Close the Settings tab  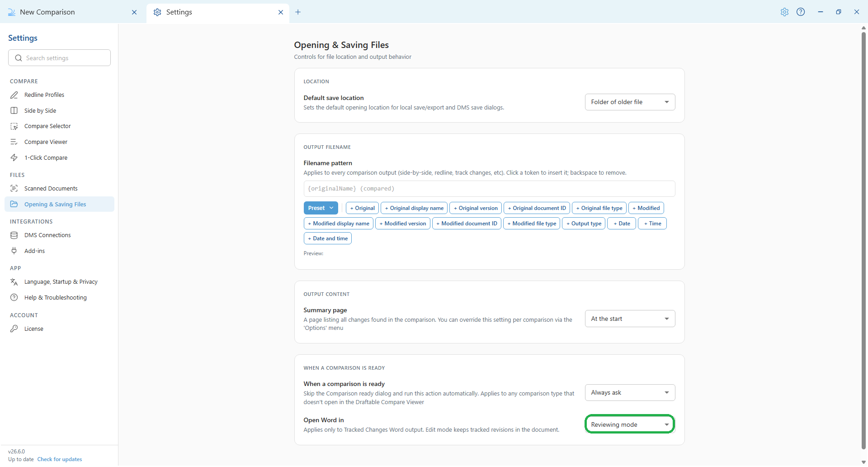tap(281, 12)
